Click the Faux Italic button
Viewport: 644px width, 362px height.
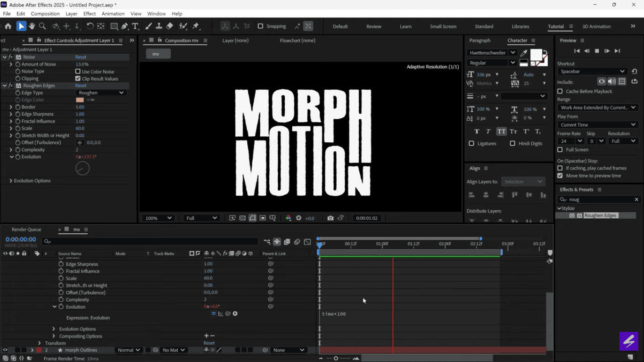tap(488, 132)
